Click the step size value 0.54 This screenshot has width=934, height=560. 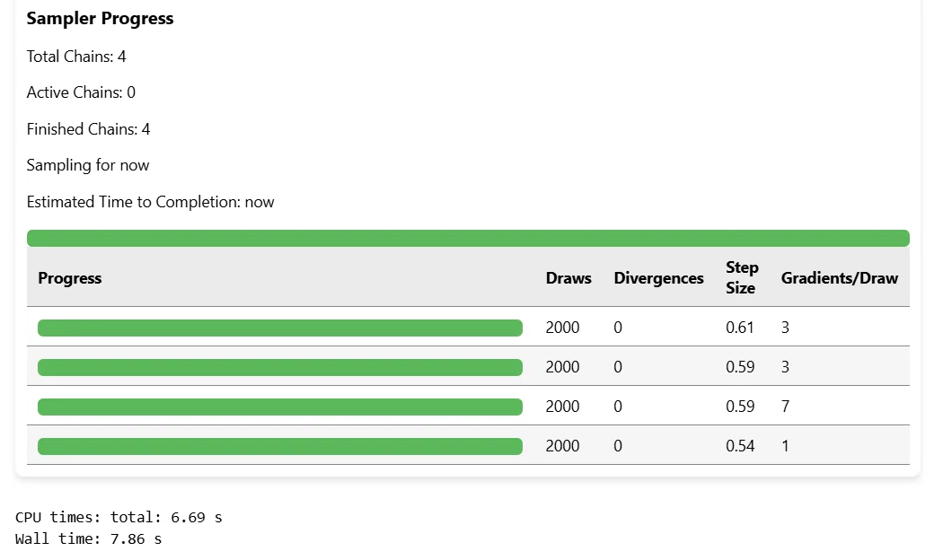click(740, 446)
